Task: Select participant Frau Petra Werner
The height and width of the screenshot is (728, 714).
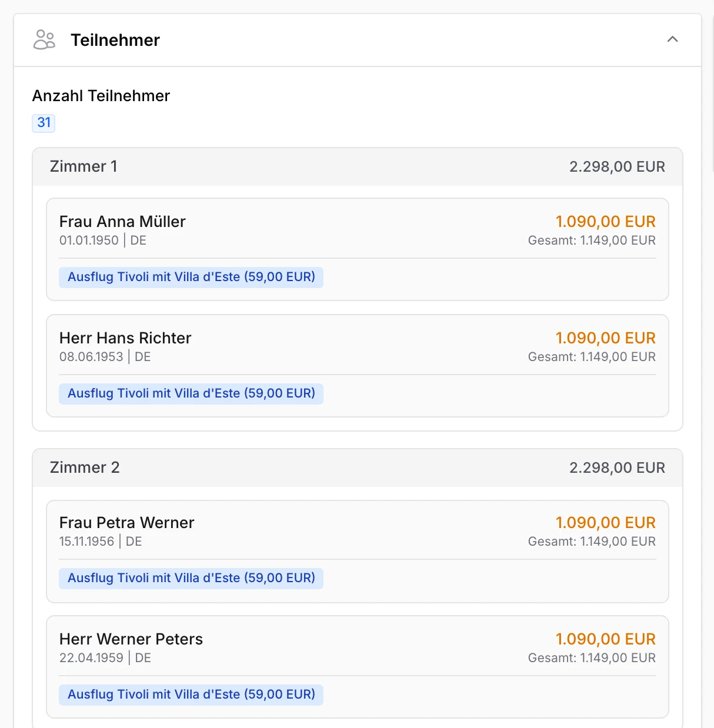Action: 126,522
